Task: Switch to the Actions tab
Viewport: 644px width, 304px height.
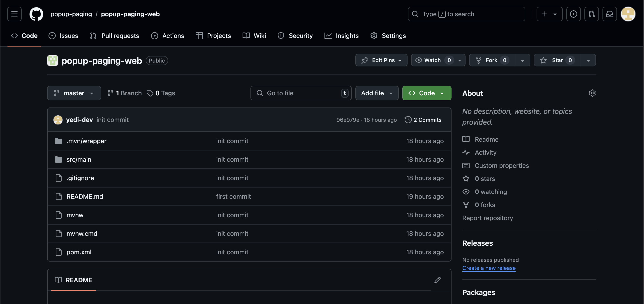Action: pyautogui.click(x=167, y=36)
